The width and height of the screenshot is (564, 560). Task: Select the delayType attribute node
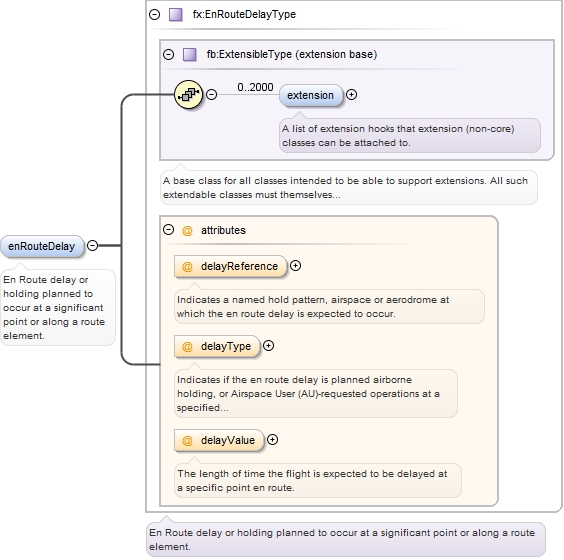pyautogui.click(x=217, y=346)
